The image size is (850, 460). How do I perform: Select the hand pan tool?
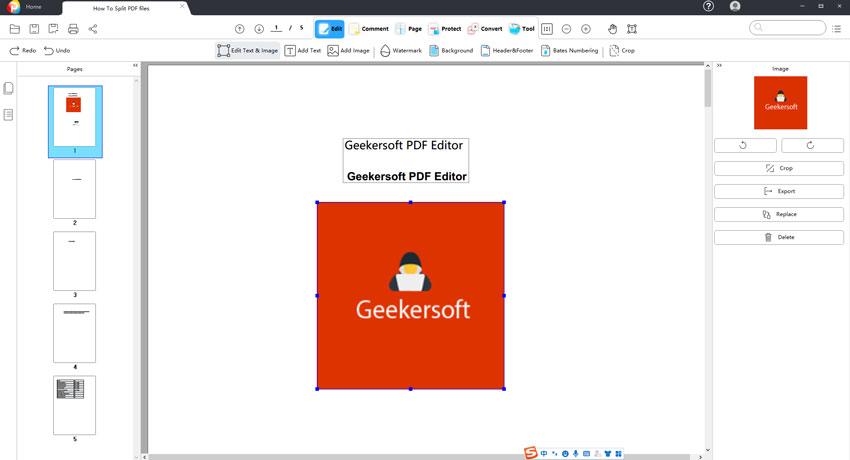(x=613, y=29)
